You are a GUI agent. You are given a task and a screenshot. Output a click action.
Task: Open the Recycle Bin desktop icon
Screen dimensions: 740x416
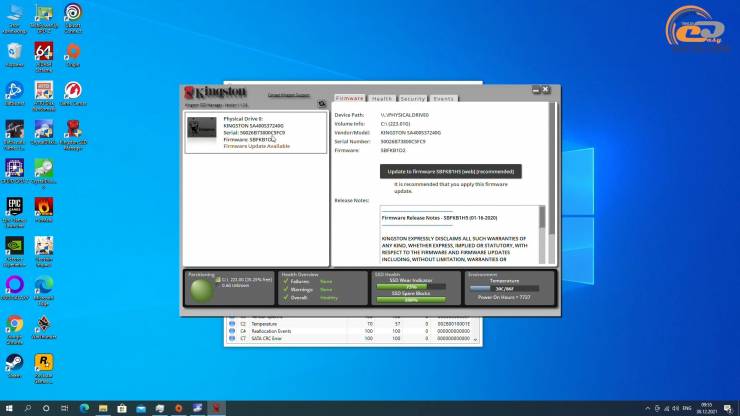[x=15, y=55]
